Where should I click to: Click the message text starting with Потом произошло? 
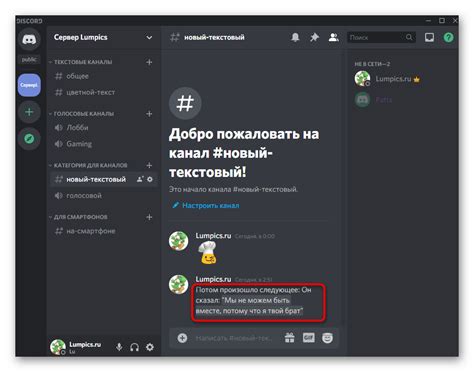click(254, 300)
